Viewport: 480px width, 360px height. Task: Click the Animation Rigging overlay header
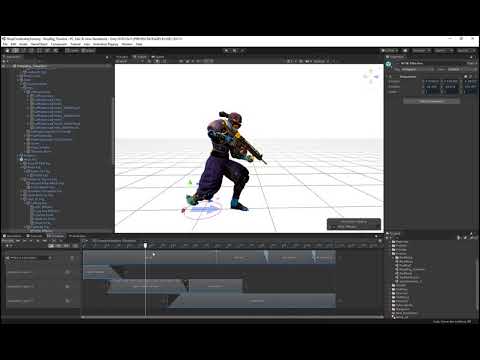[x=354, y=221]
